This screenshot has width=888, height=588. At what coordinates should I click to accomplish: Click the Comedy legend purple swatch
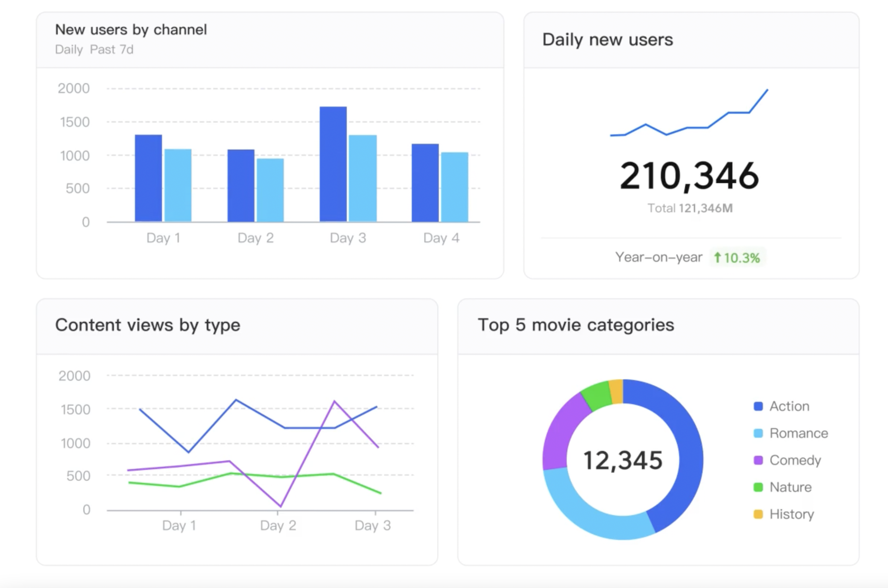pos(758,460)
